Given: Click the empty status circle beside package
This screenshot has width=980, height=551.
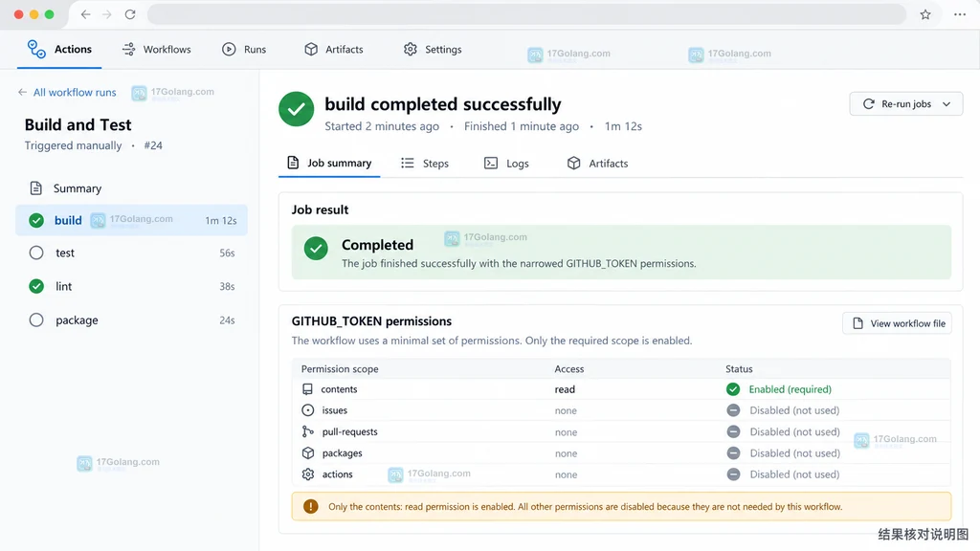Looking at the screenshot, I should tap(36, 320).
